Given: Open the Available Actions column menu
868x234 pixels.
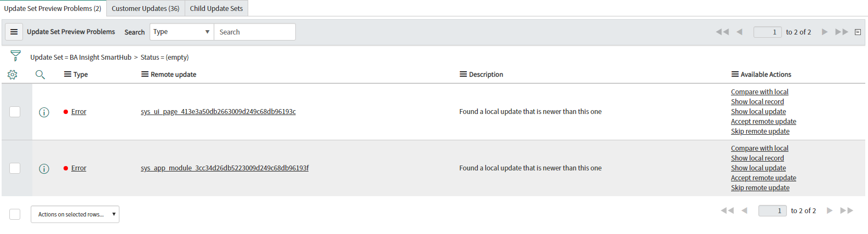Looking at the screenshot, I should [x=735, y=75].
